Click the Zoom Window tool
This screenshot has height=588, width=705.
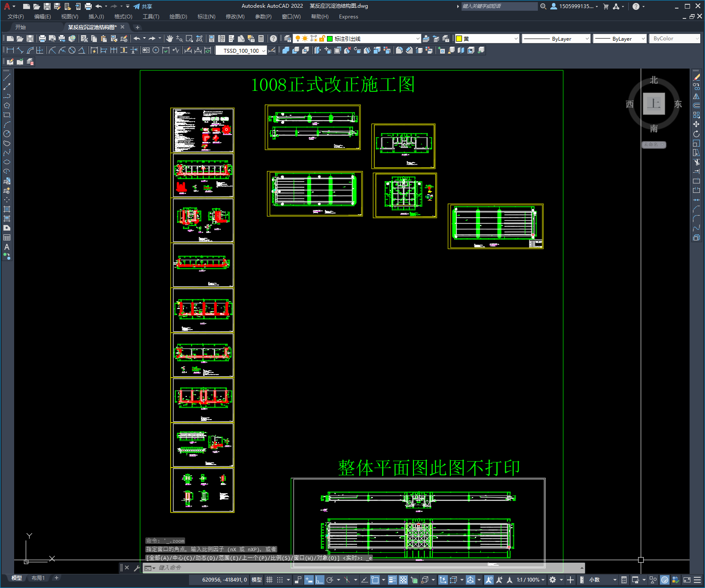(189, 39)
